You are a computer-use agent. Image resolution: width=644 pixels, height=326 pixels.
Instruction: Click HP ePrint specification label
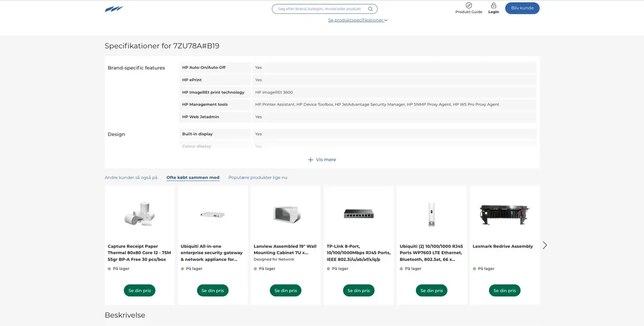pyautogui.click(x=192, y=80)
